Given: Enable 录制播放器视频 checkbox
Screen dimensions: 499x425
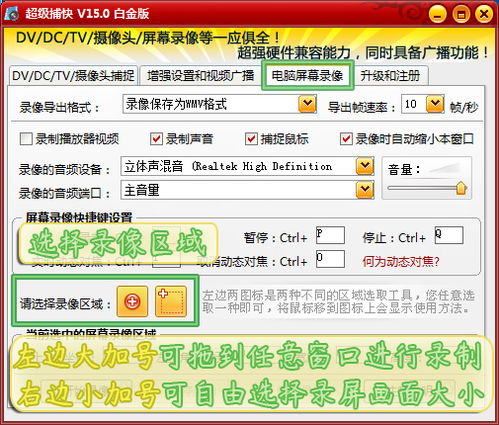Looking at the screenshot, I should click(x=26, y=139).
